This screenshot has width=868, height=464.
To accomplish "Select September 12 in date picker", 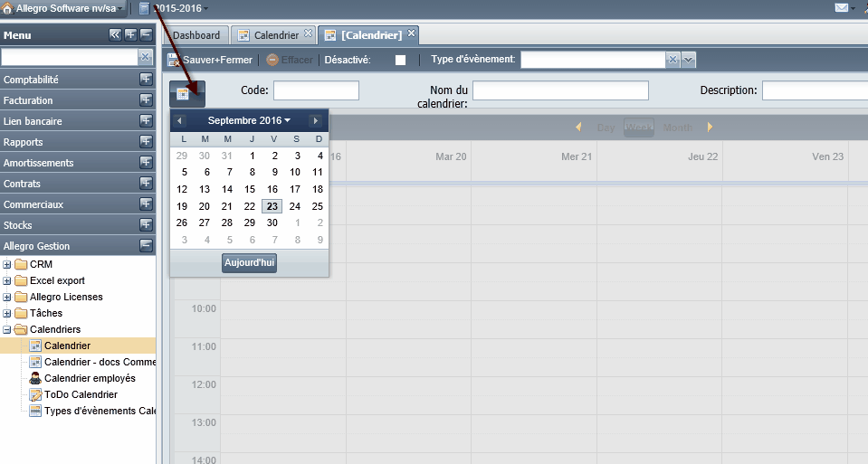I will coord(182,189).
